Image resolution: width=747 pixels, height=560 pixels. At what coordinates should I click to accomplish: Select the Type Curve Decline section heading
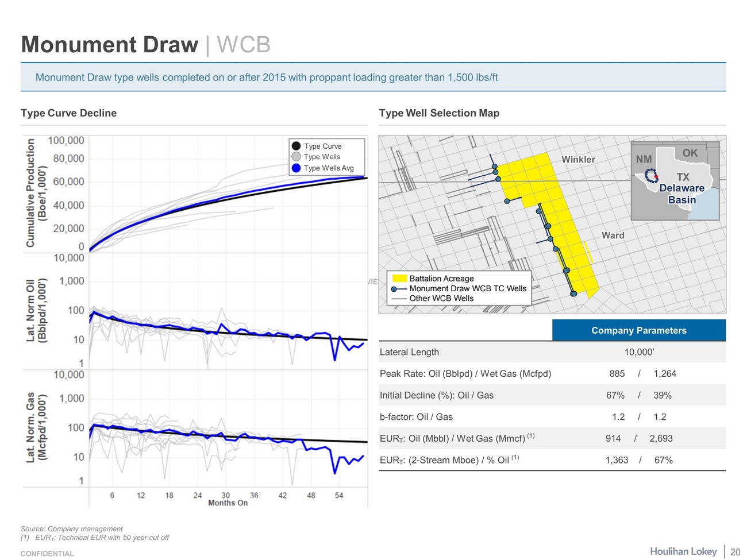pos(68,113)
